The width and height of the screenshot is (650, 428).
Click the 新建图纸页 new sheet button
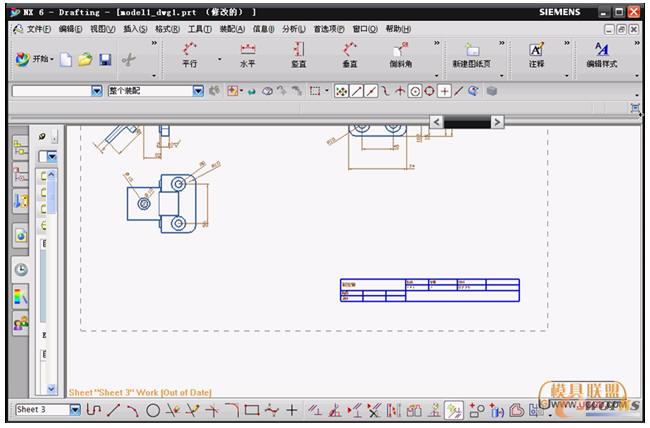tap(472, 53)
